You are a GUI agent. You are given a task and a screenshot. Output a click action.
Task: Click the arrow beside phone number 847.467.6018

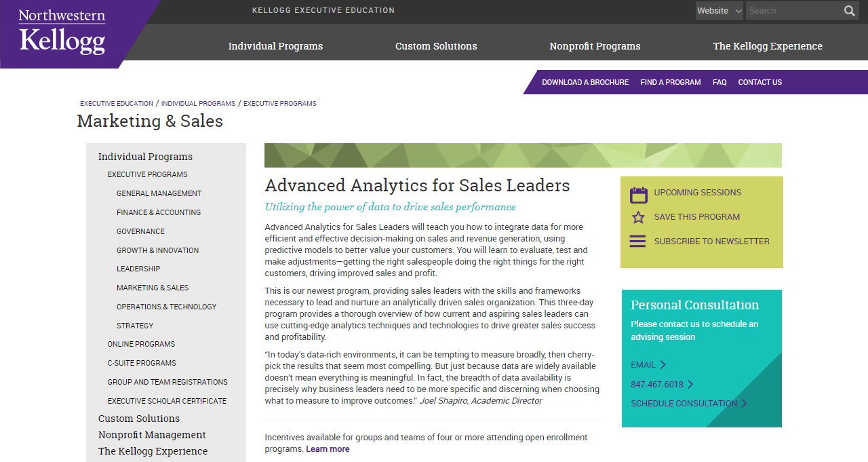pos(690,384)
